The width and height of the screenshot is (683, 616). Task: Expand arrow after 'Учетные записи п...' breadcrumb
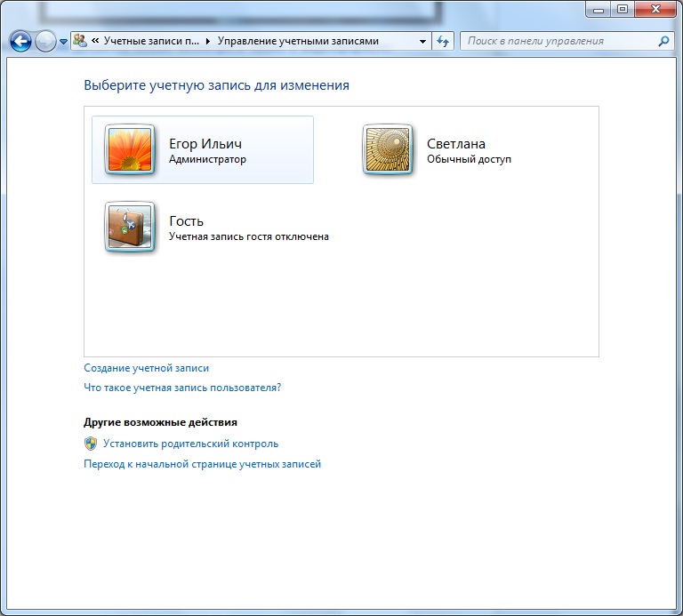[208, 41]
